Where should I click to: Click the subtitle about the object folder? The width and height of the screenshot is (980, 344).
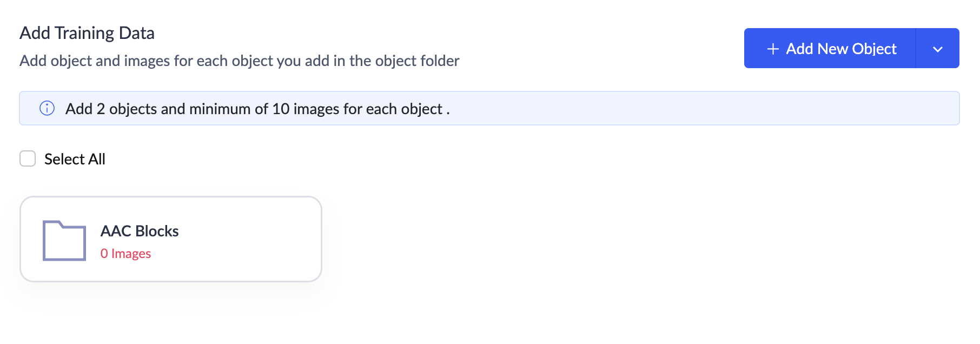(239, 61)
